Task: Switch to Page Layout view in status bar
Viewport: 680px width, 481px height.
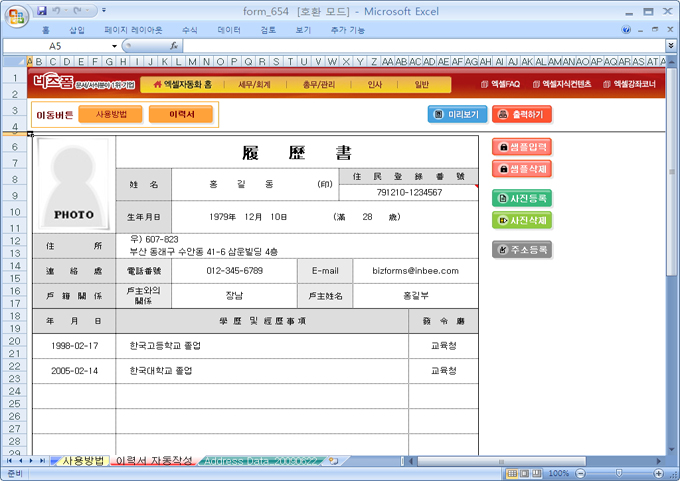Action: (526, 473)
